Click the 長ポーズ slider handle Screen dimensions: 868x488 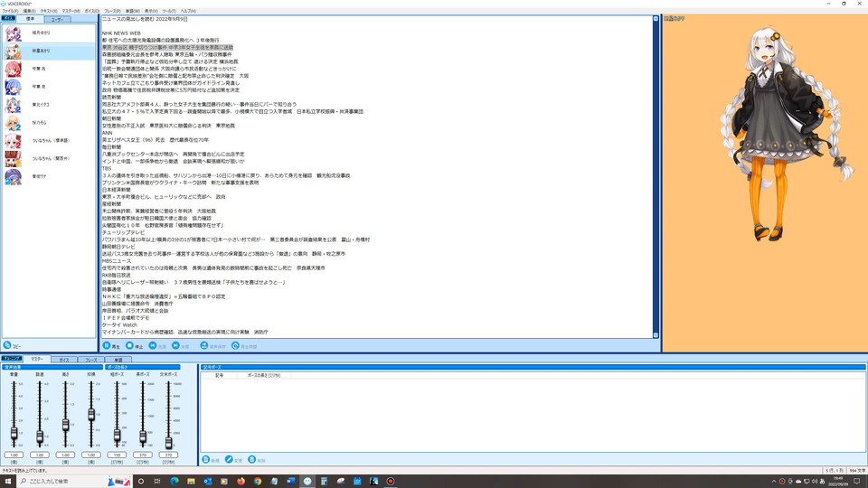143,437
